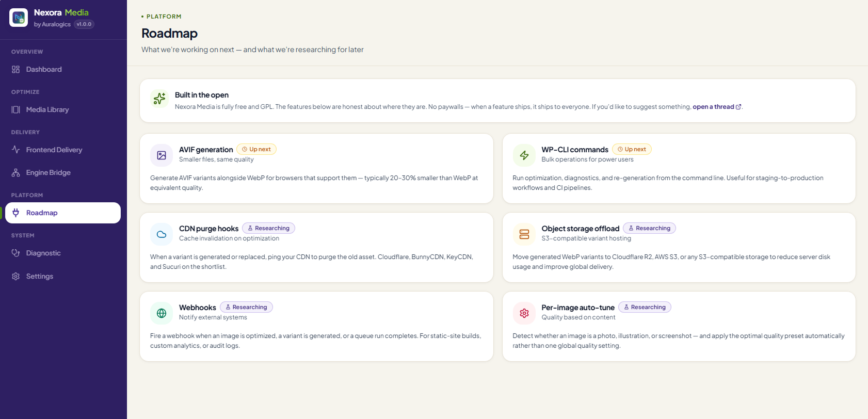Click the Frontend Delivery pulse icon
The width and height of the screenshot is (868, 419).
pyautogui.click(x=16, y=150)
